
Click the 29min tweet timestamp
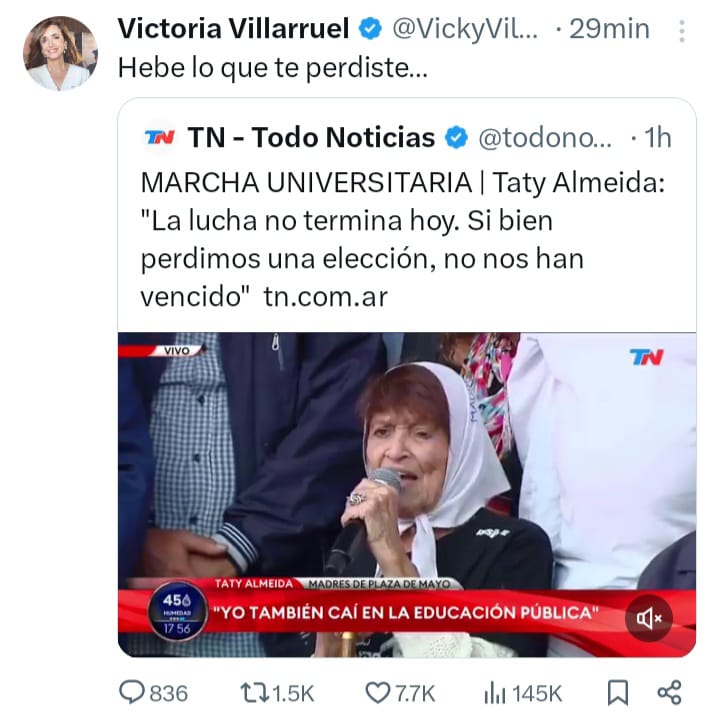pos(609,29)
